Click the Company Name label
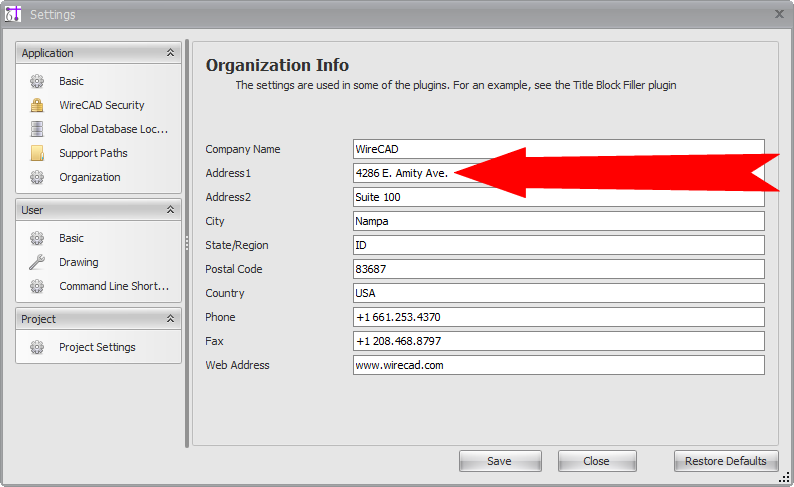 [x=243, y=149]
